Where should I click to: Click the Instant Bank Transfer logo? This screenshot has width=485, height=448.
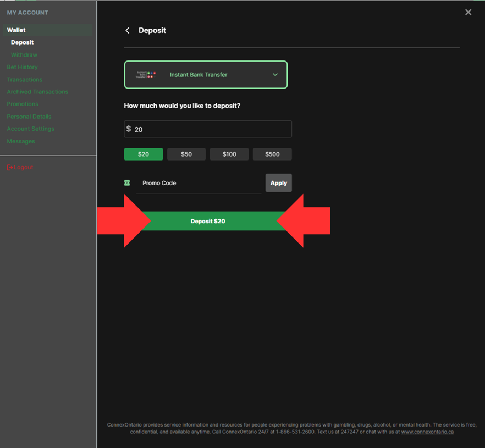(146, 75)
